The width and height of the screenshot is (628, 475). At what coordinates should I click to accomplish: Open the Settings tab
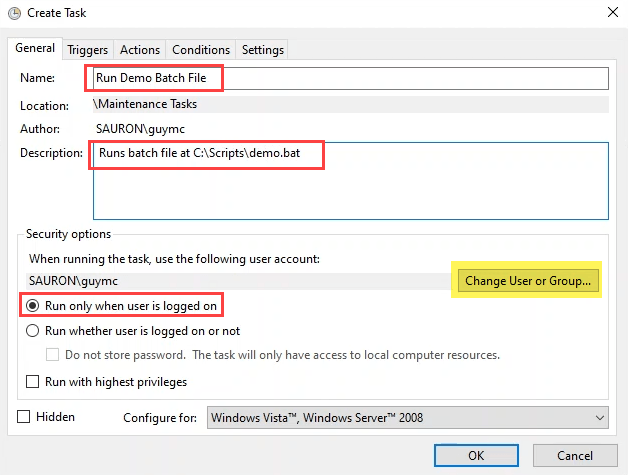pos(263,49)
